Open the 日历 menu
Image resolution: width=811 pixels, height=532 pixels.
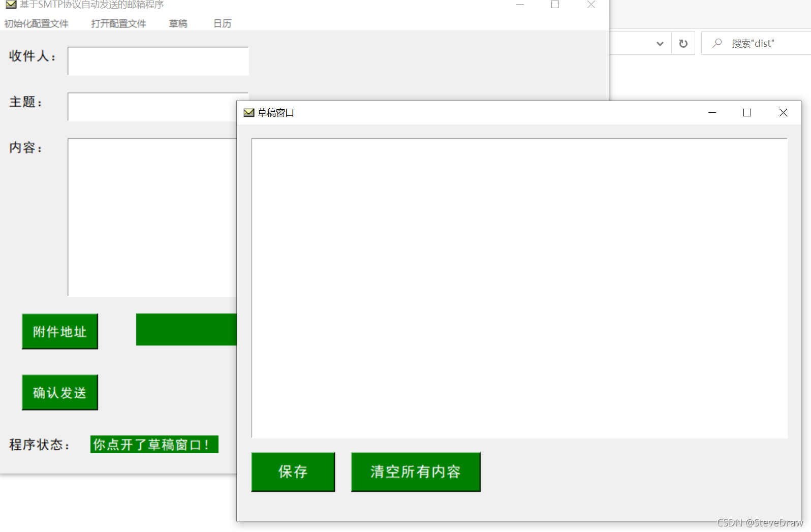click(x=222, y=23)
